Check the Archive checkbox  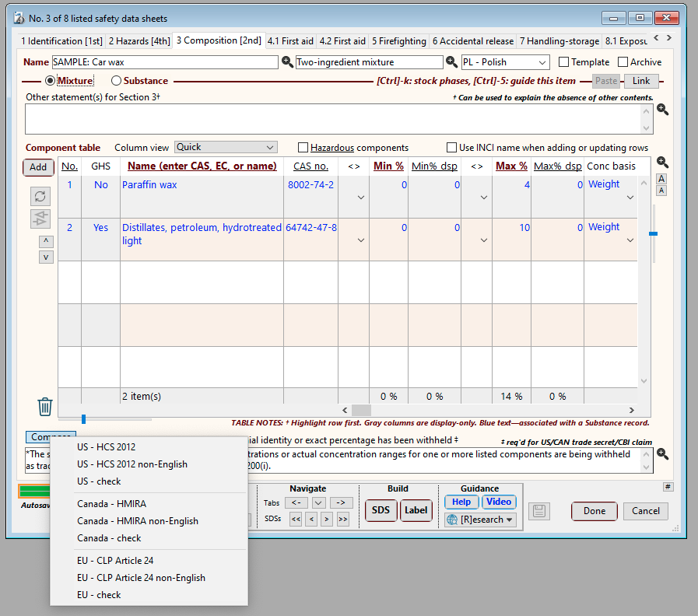623,62
